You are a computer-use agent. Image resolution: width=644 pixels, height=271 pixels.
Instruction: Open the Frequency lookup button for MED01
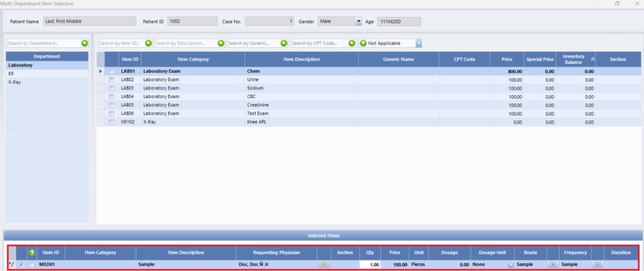coord(598,265)
